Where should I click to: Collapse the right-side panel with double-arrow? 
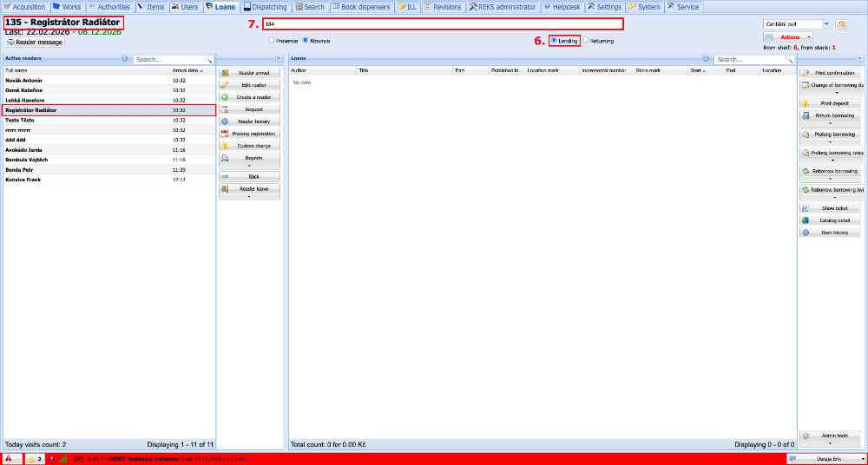point(859,58)
